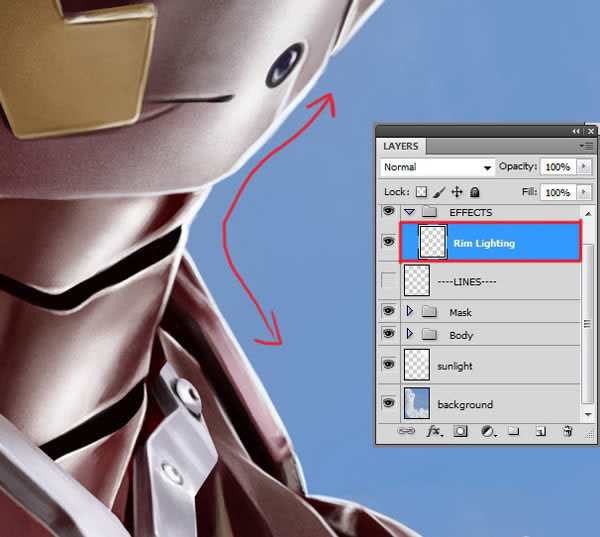Click the Rim Lighting layer thumbnail
This screenshot has height=537, width=600.
tap(433, 242)
